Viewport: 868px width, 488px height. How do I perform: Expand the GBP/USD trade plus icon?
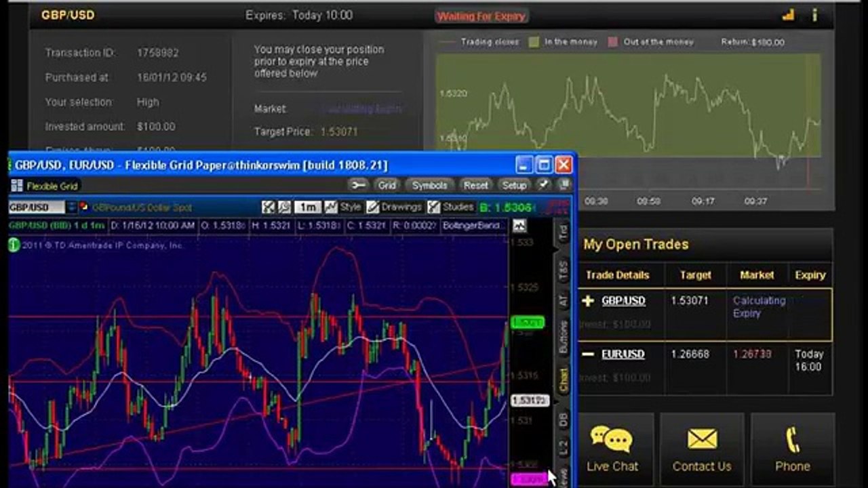pyautogui.click(x=588, y=301)
